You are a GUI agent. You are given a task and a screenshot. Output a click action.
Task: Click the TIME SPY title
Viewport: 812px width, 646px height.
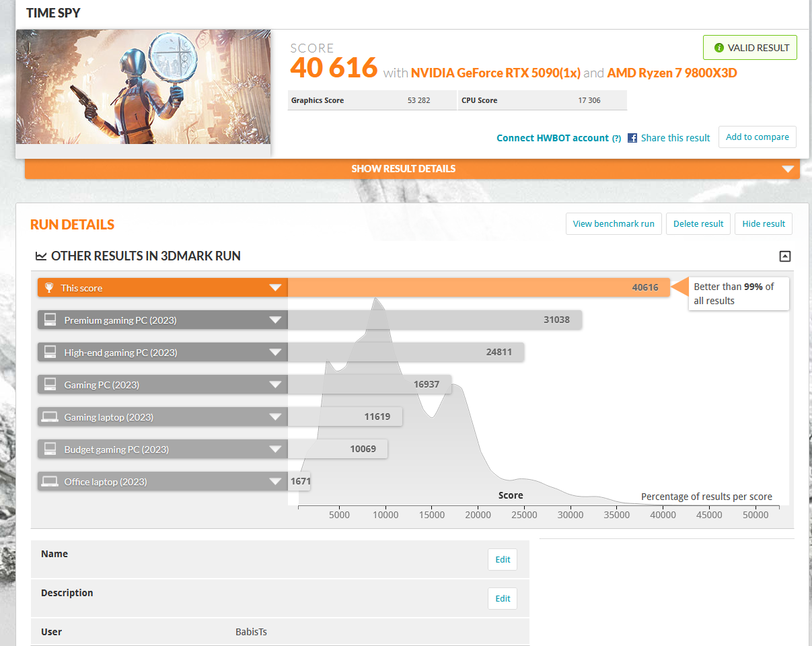click(x=54, y=13)
